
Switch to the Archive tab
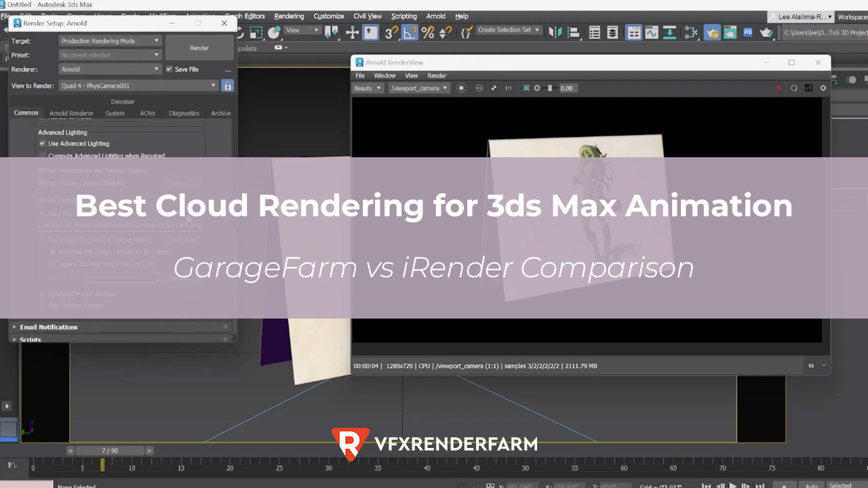click(x=220, y=113)
